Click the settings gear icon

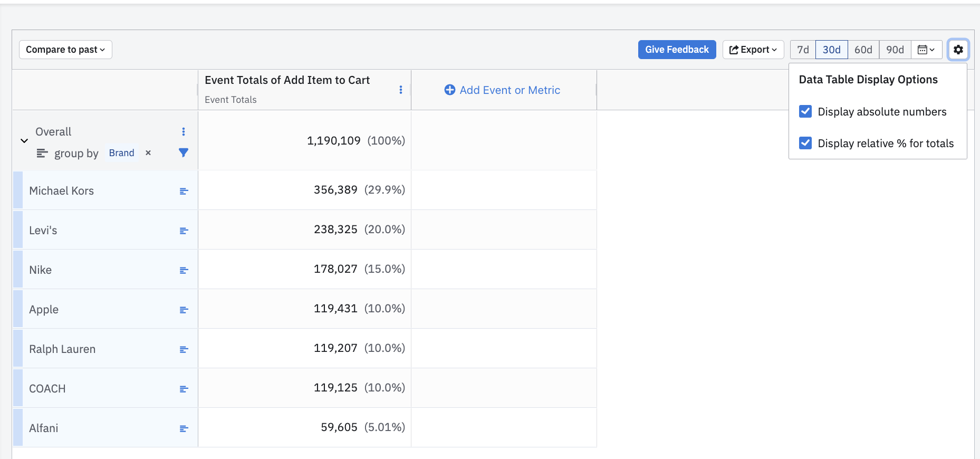[958, 50]
